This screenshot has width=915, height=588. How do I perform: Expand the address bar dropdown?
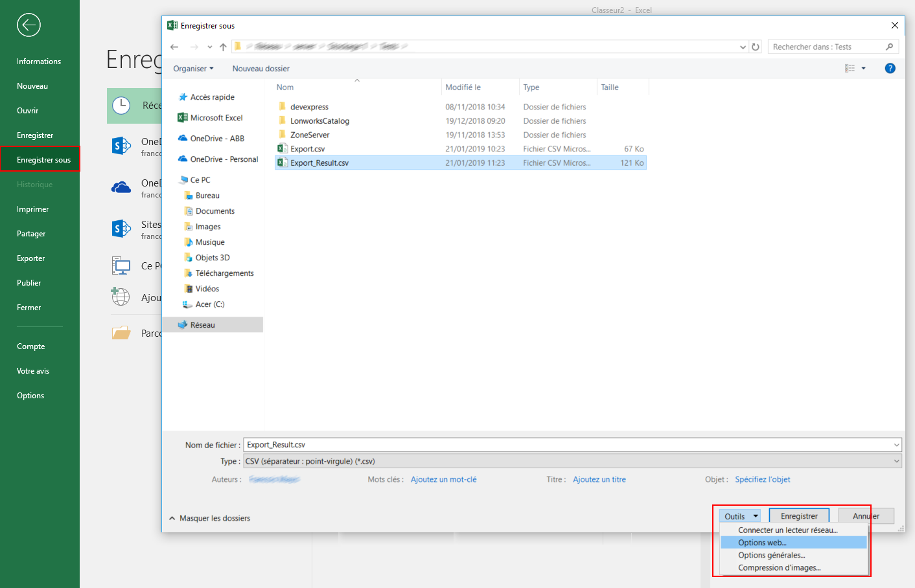(743, 47)
